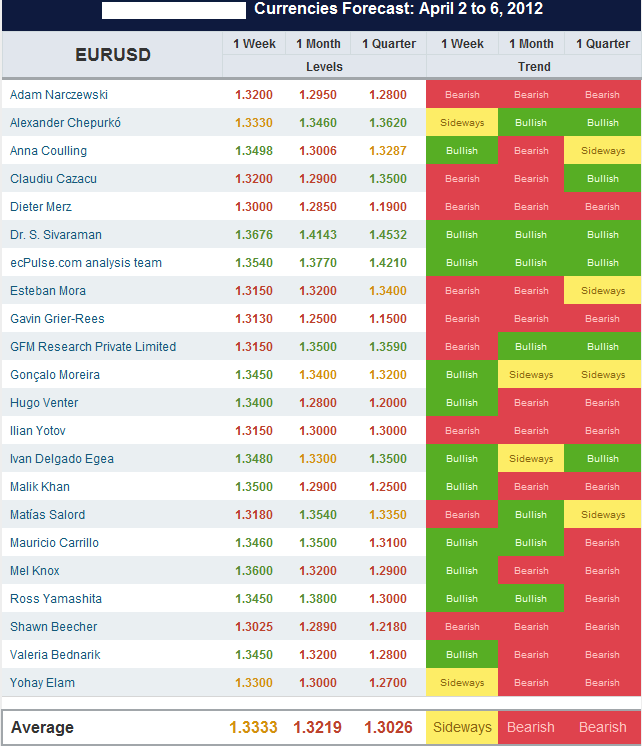The width and height of the screenshot is (642, 746).
Task: Select Valeria Bednarik's Bullish week trend cell
Action: pyautogui.click(x=462, y=655)
